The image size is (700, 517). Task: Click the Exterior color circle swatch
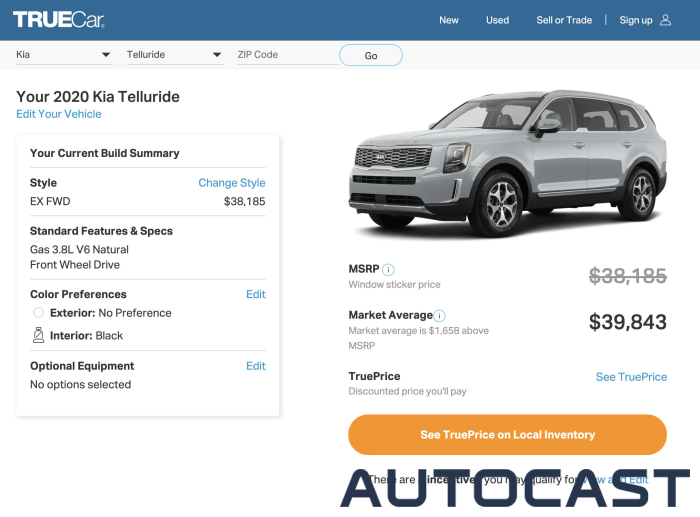point(38,313)
